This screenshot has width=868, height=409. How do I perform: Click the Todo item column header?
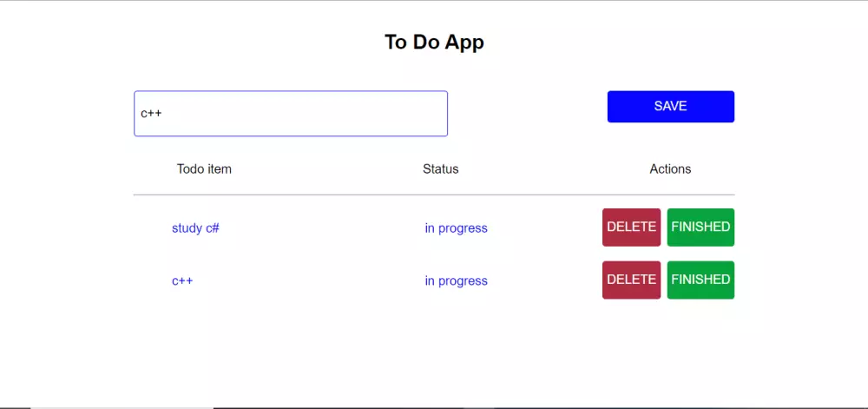tap(204, 169)
